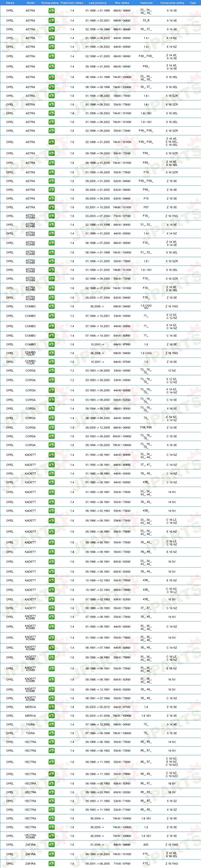201x868 pixels.
Task: Select the 'VECTRA KOMBI' model cell
Action: [30, 836]
